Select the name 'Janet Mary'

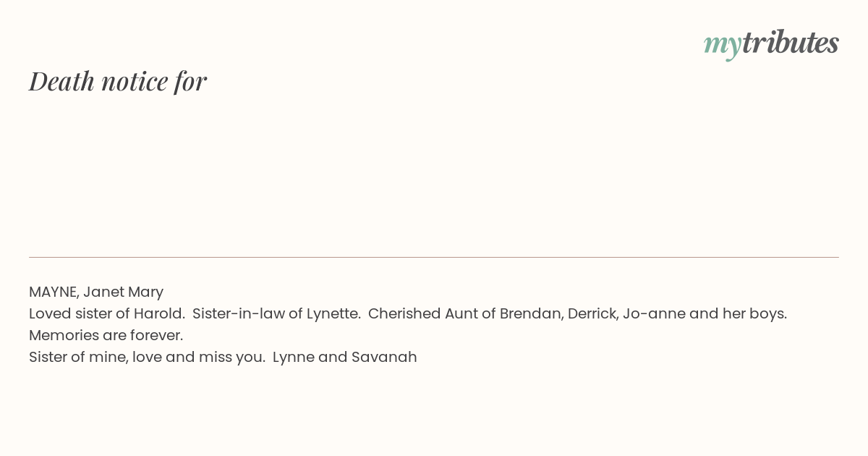point(123,292)
